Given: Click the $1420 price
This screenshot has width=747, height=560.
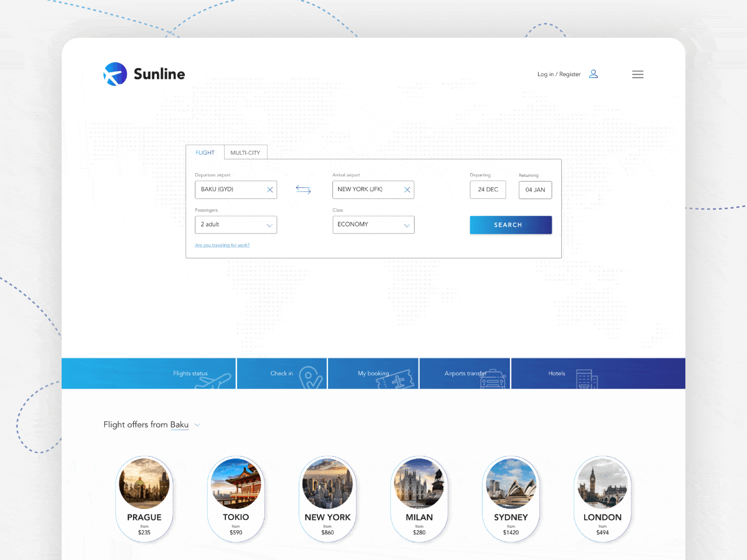Looking at the screenshot, I should [511, 532].
